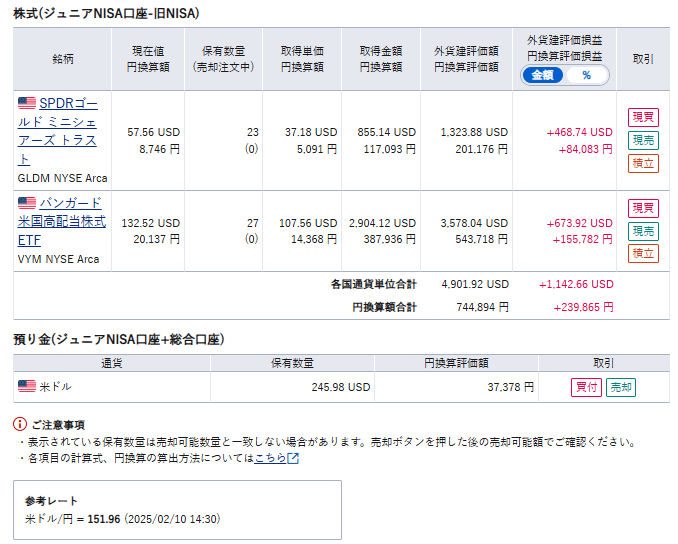Click 現売 button for GLDM
This screenshot has height=544, width=678.
(x=643, y=140)
